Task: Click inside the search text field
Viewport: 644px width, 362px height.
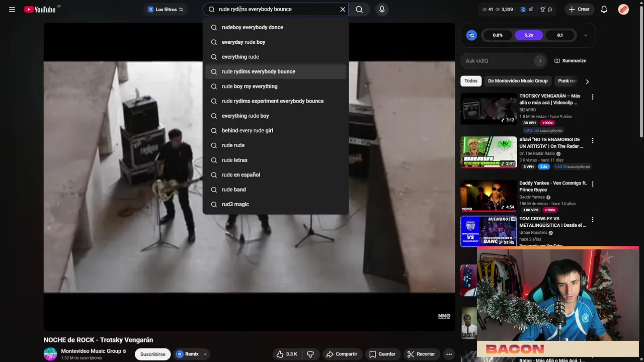Action: tap(277, 10)
